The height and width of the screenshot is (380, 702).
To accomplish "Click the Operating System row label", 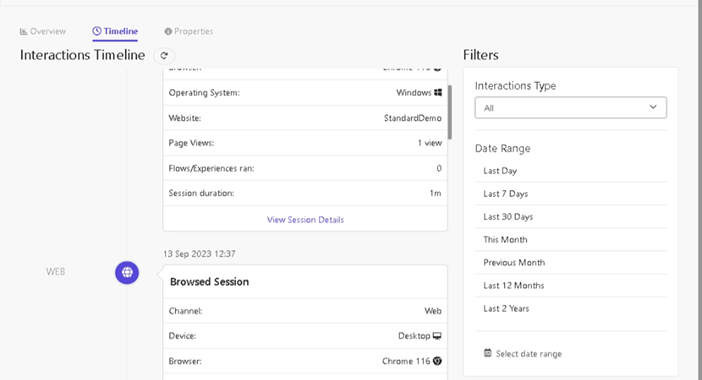I will coord(204,93).
